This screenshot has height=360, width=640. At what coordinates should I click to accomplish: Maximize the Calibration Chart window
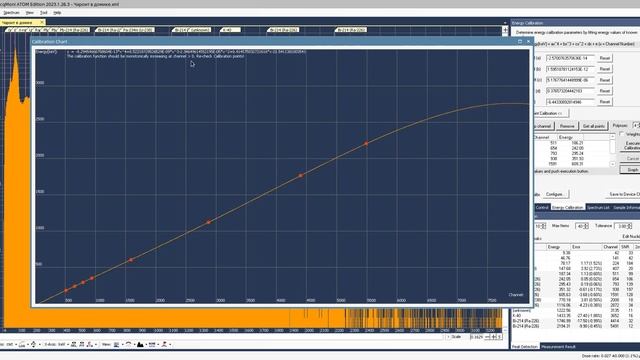coord(520,41)
